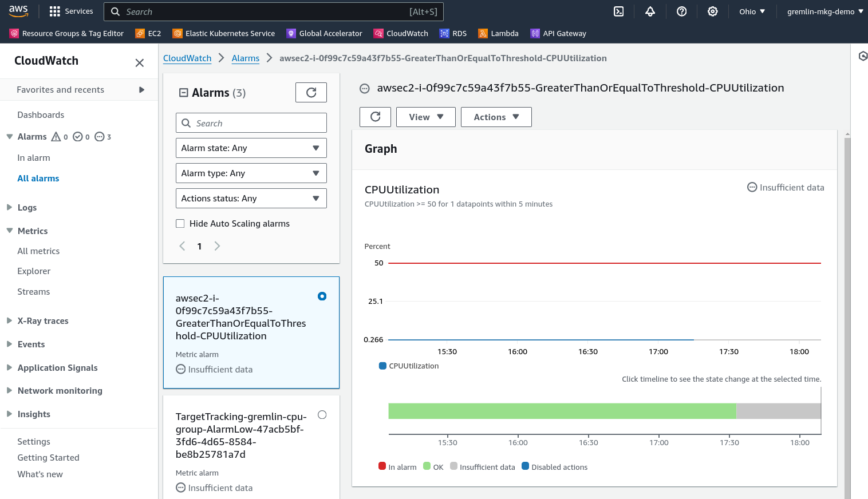The height and width of the screenshot is (499, 868).
Task: Open the CloudShell terminal icon
Action: (618, 11)
